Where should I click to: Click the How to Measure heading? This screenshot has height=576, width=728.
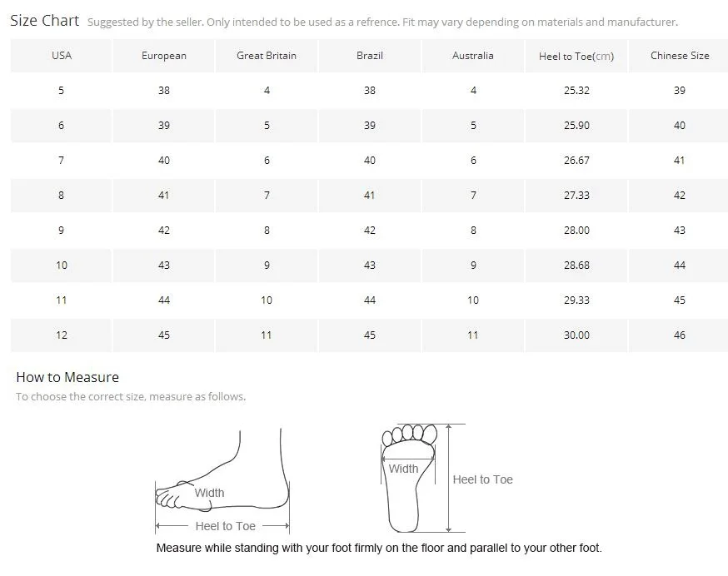pos(67,377)
